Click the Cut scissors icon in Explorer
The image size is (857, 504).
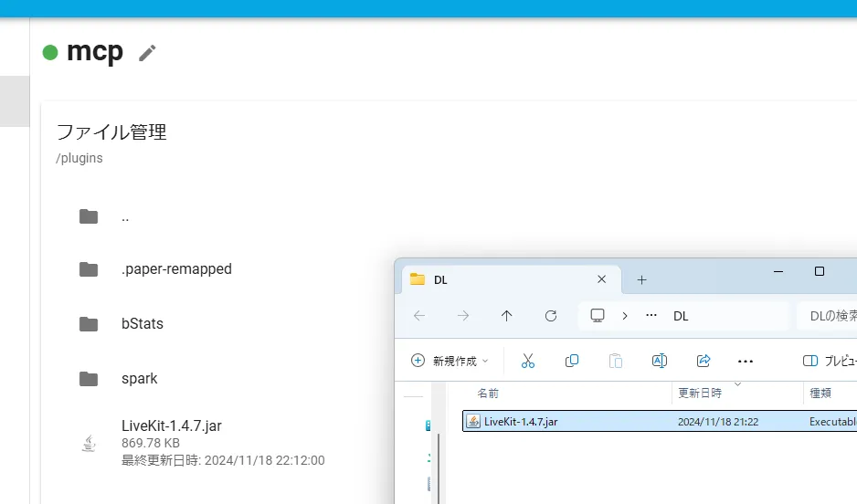pyautogui.click(x=527, y=361)
